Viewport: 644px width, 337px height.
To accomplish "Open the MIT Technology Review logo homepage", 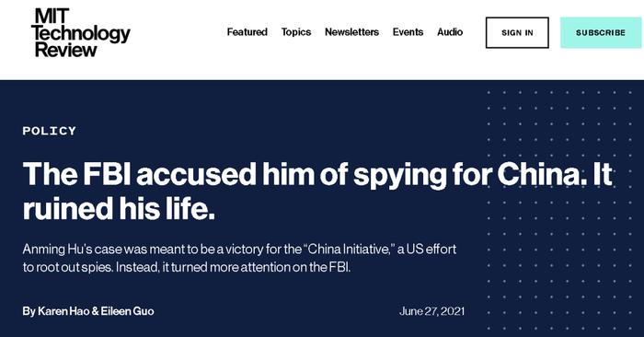I will pos(81,32).
